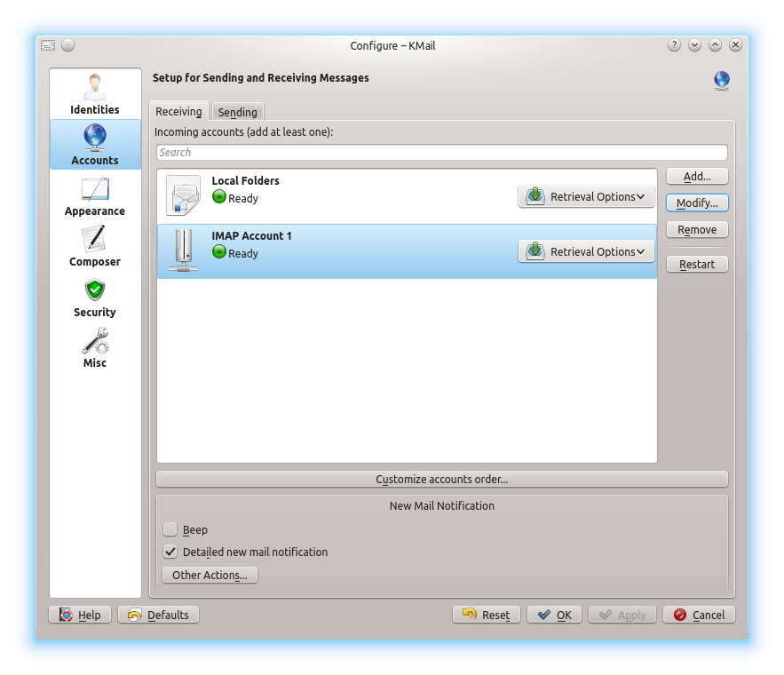Focus the accounts Search field

pyautogui.click(x=442, y=153)
